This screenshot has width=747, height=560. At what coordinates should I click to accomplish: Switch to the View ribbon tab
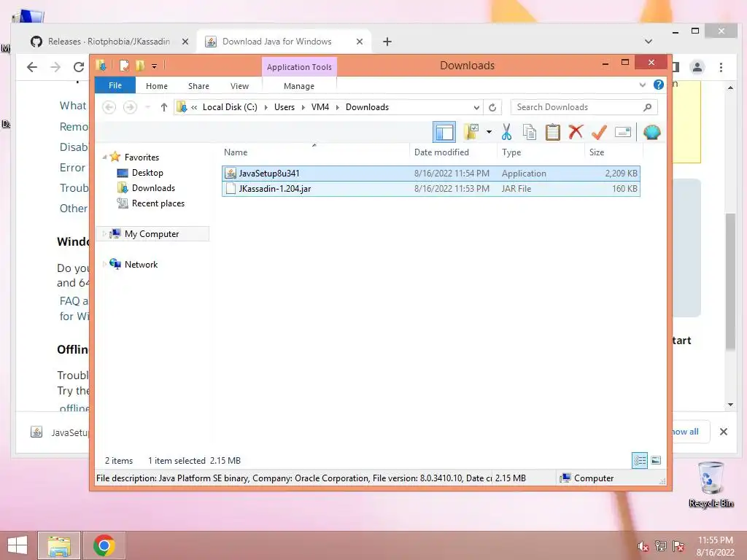point(239,86)
